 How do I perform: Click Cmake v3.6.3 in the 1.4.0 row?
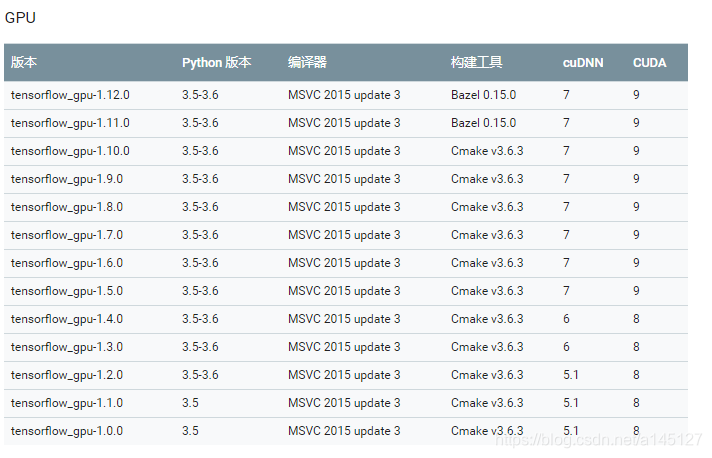point(487,319)
